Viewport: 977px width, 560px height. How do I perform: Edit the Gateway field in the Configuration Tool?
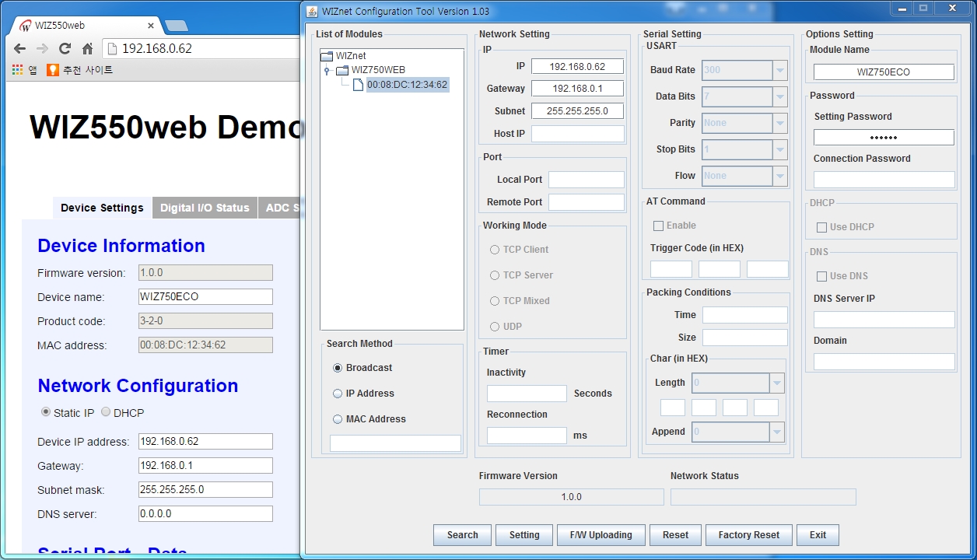[x=577, y=89]
